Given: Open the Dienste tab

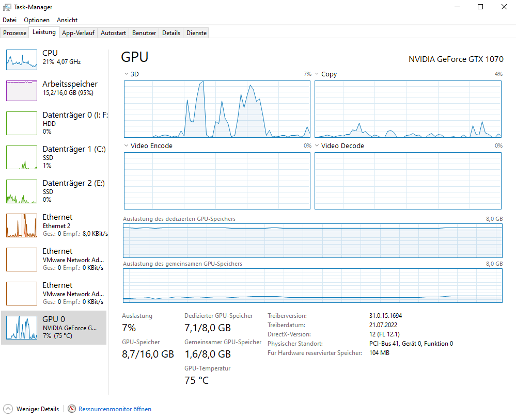Looking at the screenshot, I should [196, 33].
